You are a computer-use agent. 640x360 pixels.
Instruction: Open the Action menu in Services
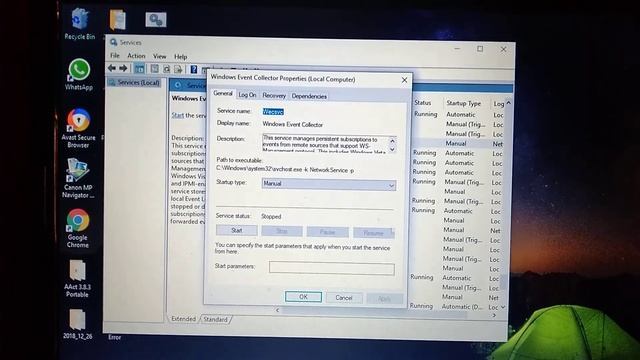pyautogui.click(x=136, y=56)
